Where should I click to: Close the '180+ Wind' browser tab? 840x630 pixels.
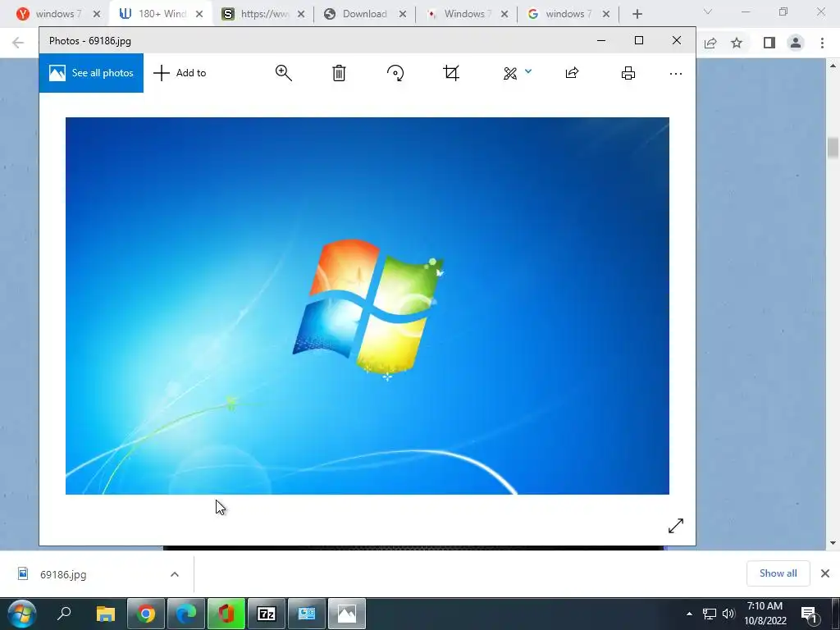coord(199,14)
